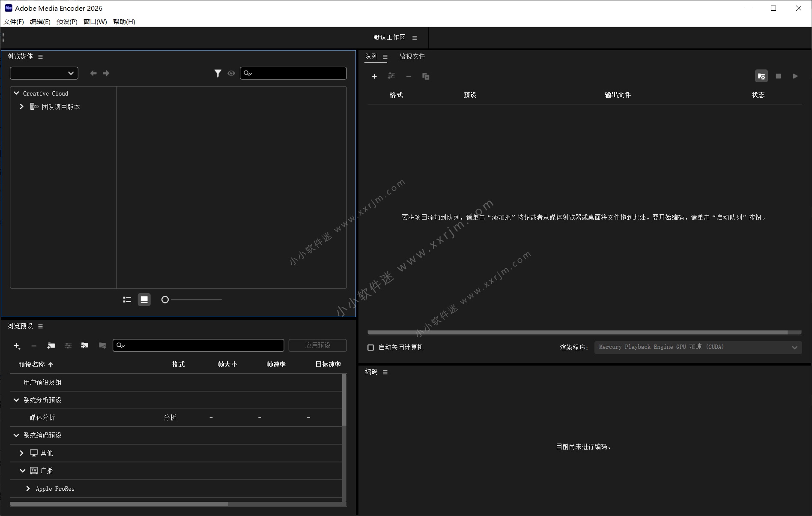Image resolution: width=812 pixels, height=516 pixels.
Task: Click the 应用预设 button
Action: [317, 345]
